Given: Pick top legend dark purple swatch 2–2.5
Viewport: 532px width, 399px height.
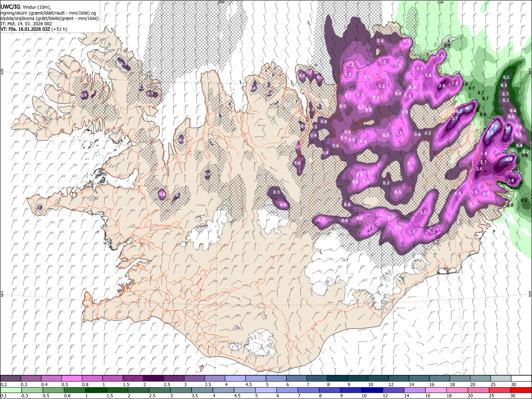Looking at the screenshot, I should tap(153, 378).
